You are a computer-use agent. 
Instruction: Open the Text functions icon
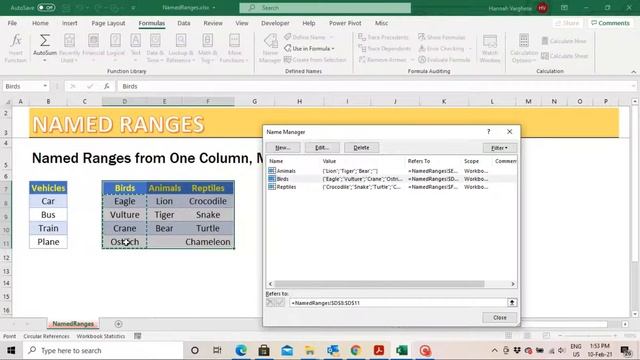(136, 41)
